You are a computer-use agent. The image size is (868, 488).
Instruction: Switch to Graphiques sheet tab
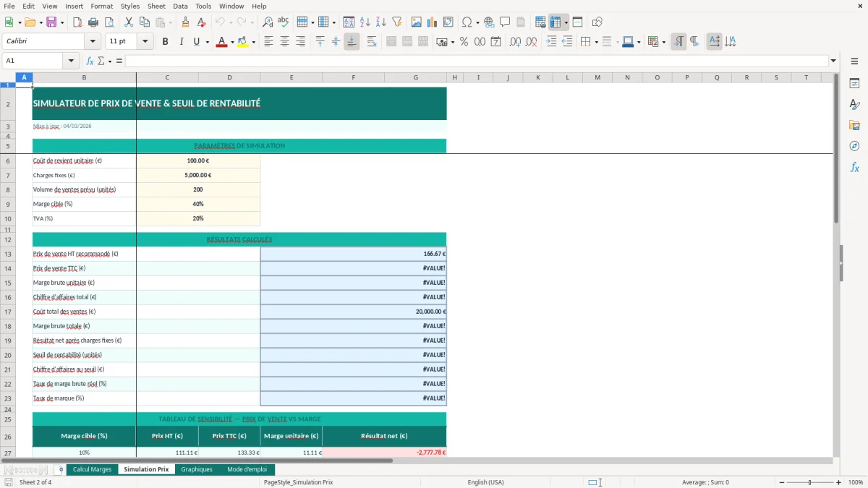(x=197, y=469)
